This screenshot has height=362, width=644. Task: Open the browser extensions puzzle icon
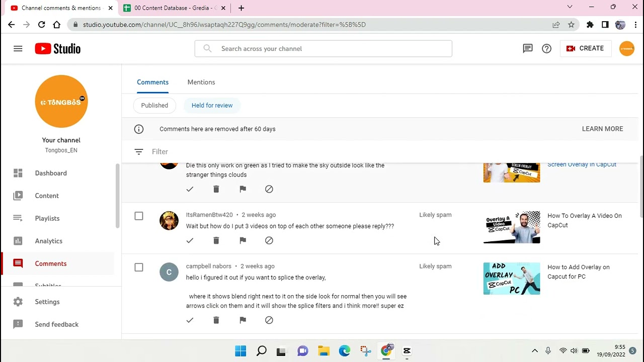pos(590,25)
